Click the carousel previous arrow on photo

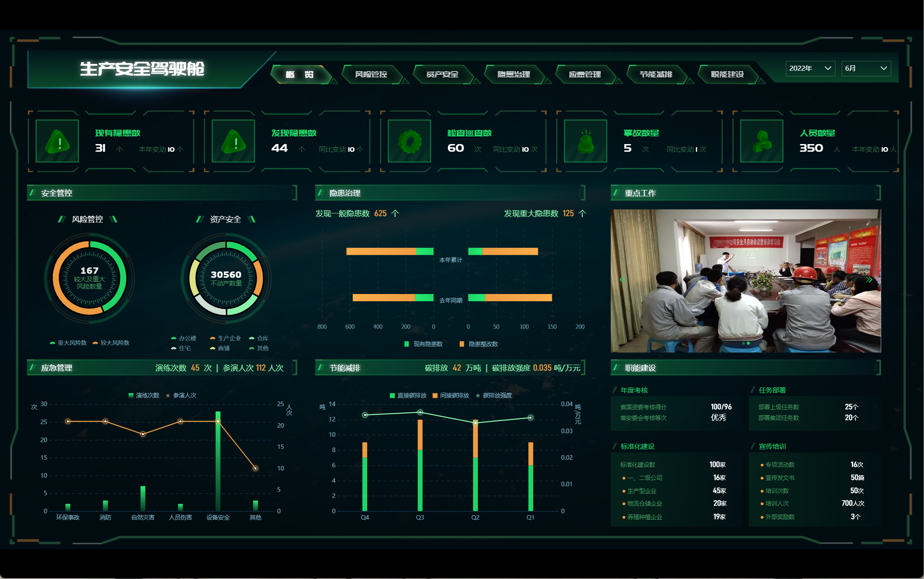click(622, 280)
